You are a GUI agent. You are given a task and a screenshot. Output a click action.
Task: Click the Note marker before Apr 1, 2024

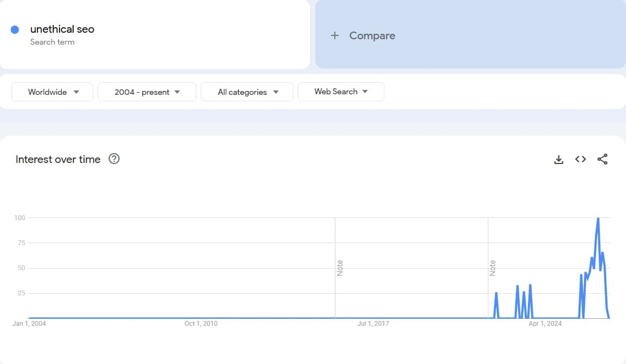492,268
